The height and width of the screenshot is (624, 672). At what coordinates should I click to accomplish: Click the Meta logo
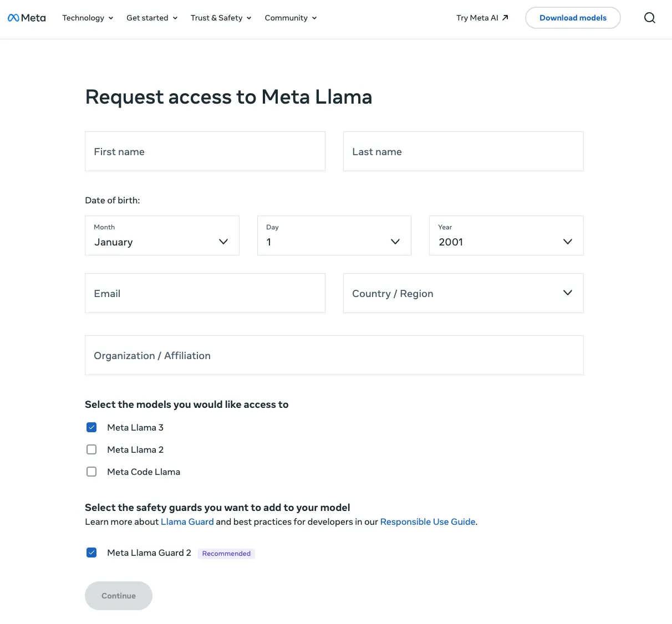[x=27, y=18]
